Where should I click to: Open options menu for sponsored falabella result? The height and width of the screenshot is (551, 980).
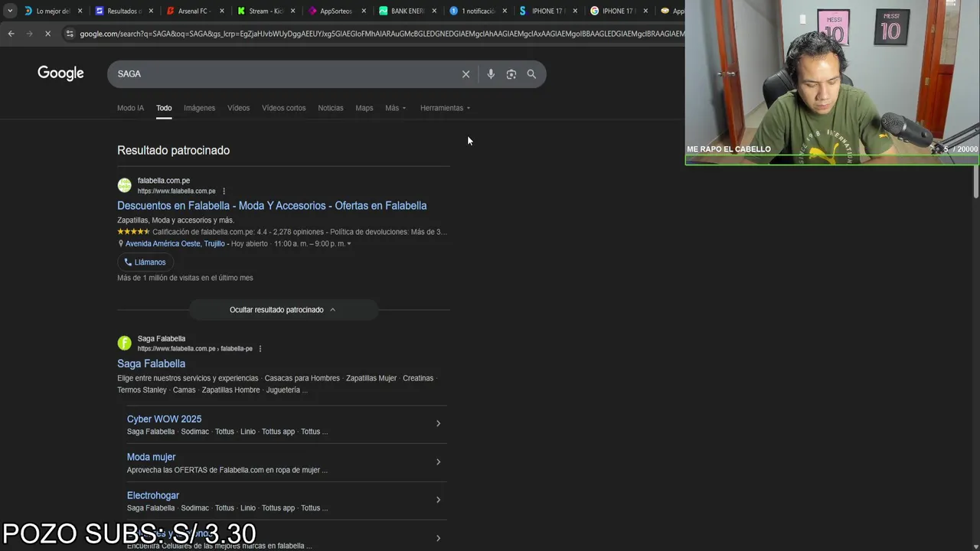tap(224, 191)
